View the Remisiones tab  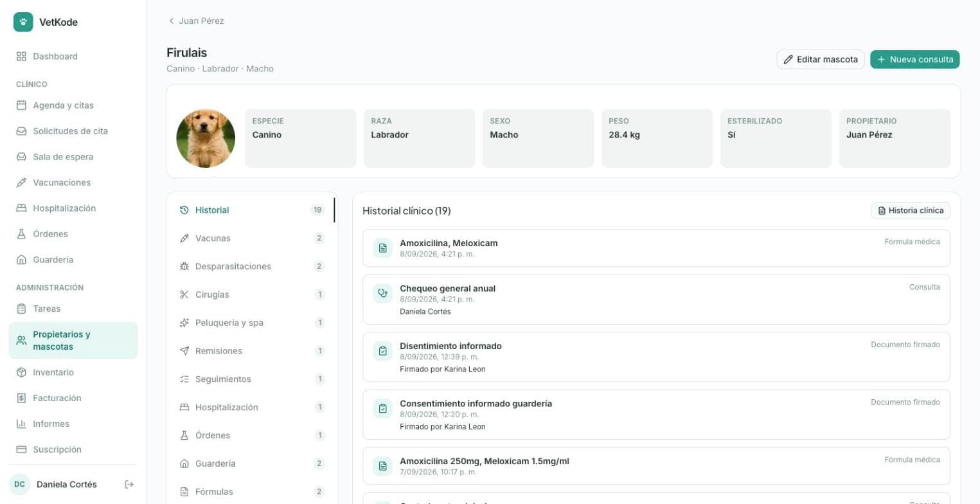click(x=252, y=351)
